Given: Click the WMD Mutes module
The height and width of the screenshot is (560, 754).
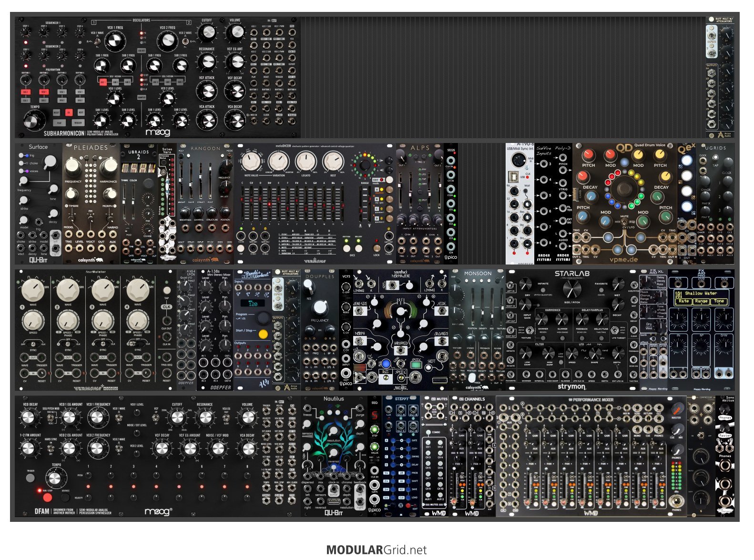Looking at the screenshot, I should pyautogui.click(x=434, y=457).
